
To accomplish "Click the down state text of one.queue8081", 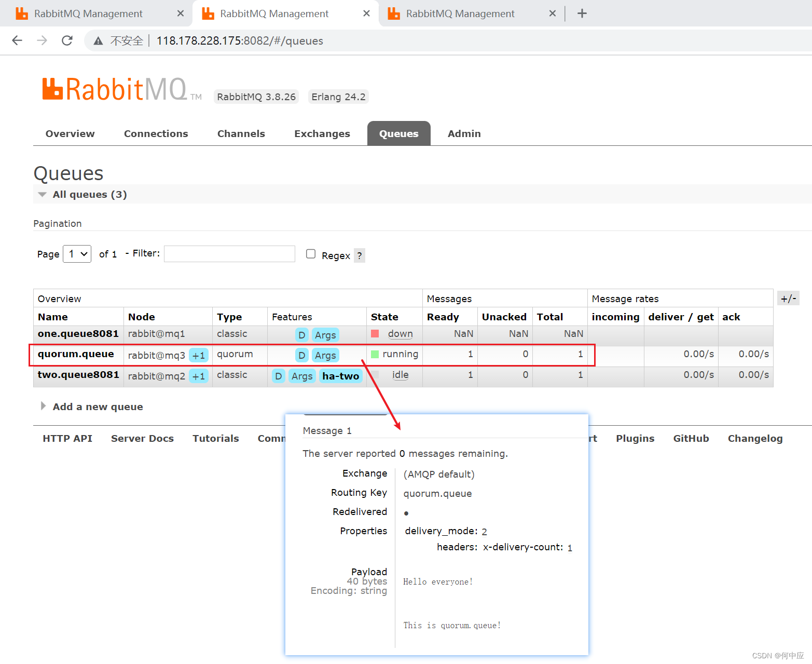I will coord(401,334).
